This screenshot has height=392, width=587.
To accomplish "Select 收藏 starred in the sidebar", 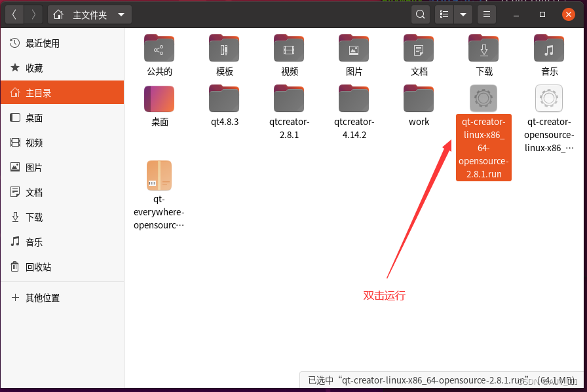I will click(62, 68).
